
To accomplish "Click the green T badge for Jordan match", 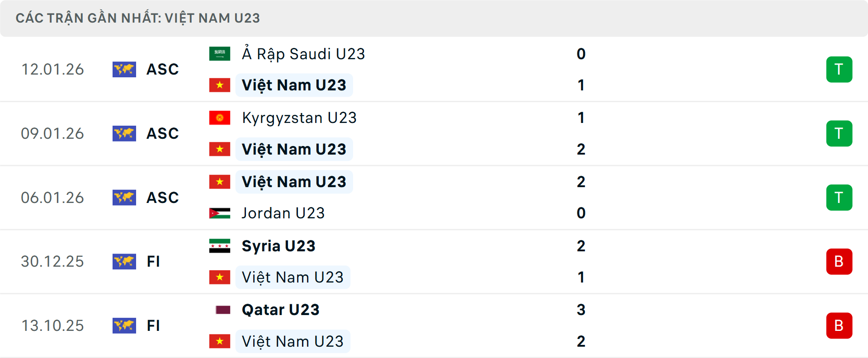I will click(x=840, y=197).
